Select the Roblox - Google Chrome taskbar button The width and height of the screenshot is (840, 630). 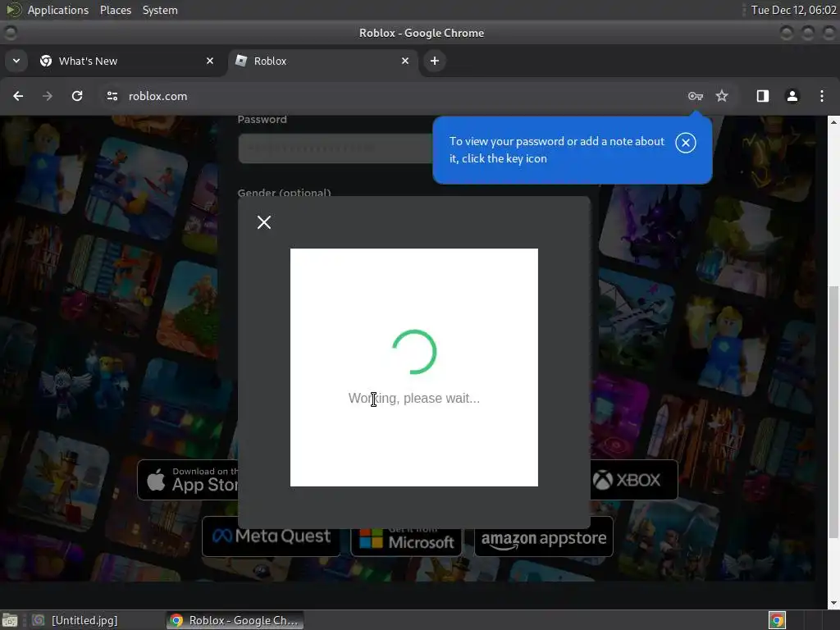pyautogui.click(x=235, y=620)
